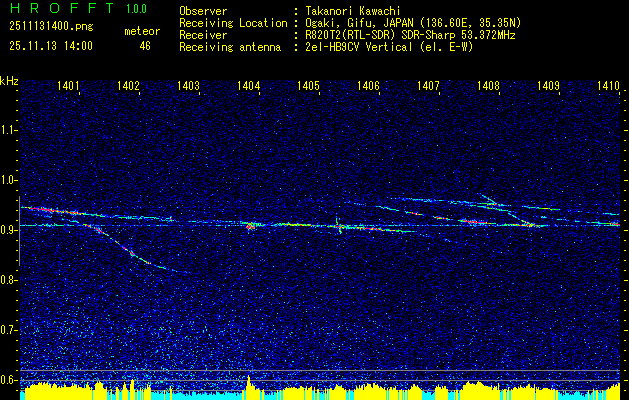629x400 pixels.
Task: Click the date stamp 25.11.13 14:00
Action: [51, 46]
